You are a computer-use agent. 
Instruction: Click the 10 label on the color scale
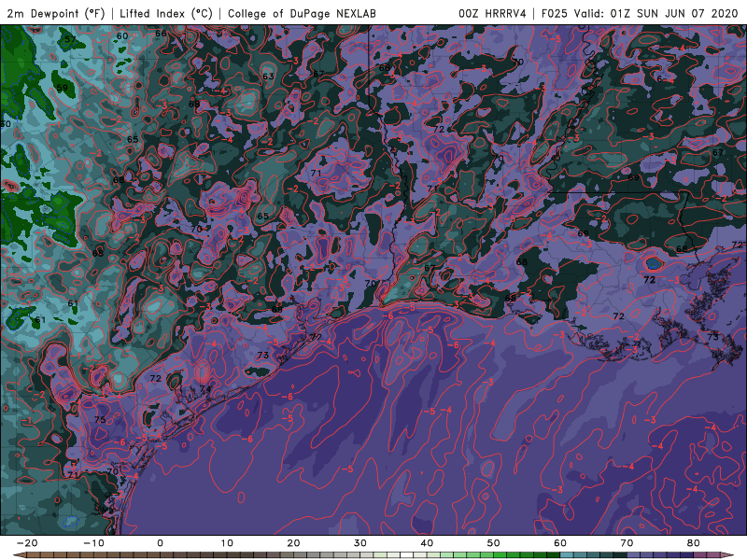pos(227,543)
